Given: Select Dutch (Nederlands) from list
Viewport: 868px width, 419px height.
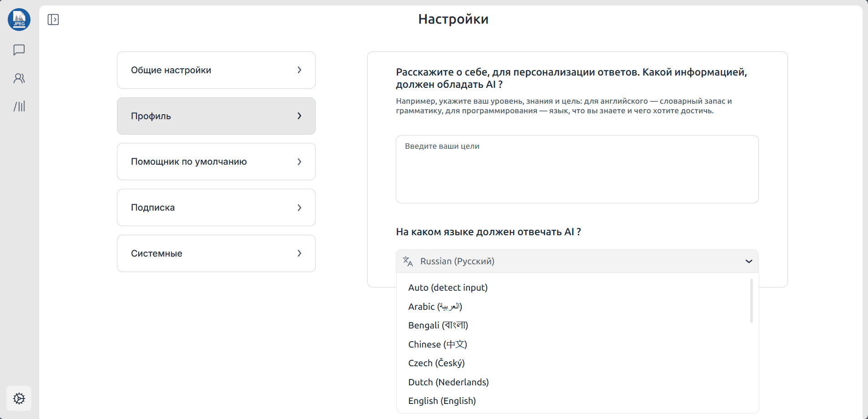Looking at the screenshot, I should pyautogui.click(x=448, y=382).
